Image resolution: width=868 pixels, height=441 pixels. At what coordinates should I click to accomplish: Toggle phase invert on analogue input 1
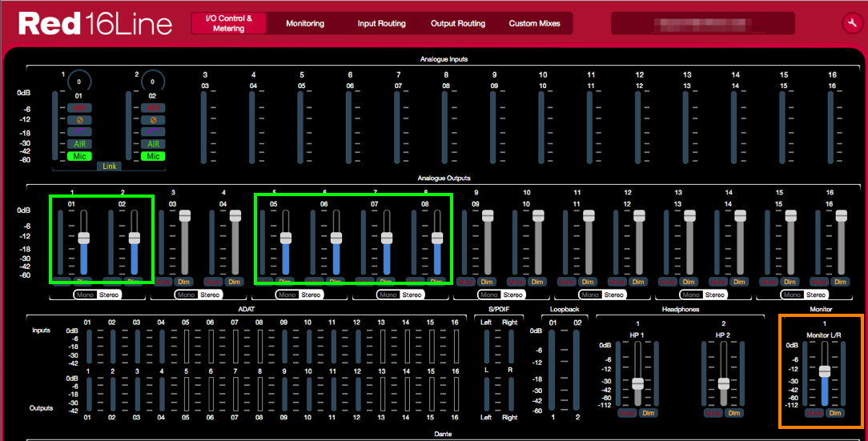[80, 120]
